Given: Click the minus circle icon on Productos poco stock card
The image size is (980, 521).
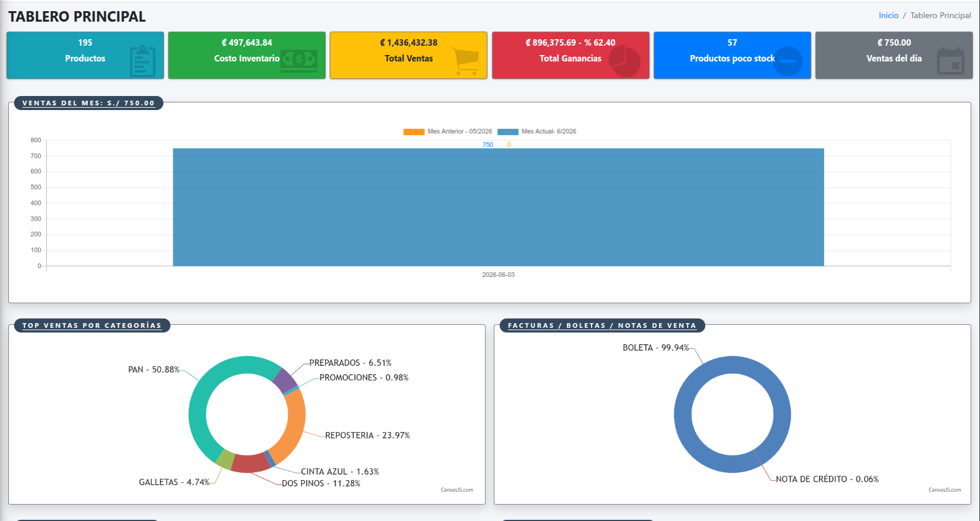Looking at the screenshot, I should click(788, 61).
